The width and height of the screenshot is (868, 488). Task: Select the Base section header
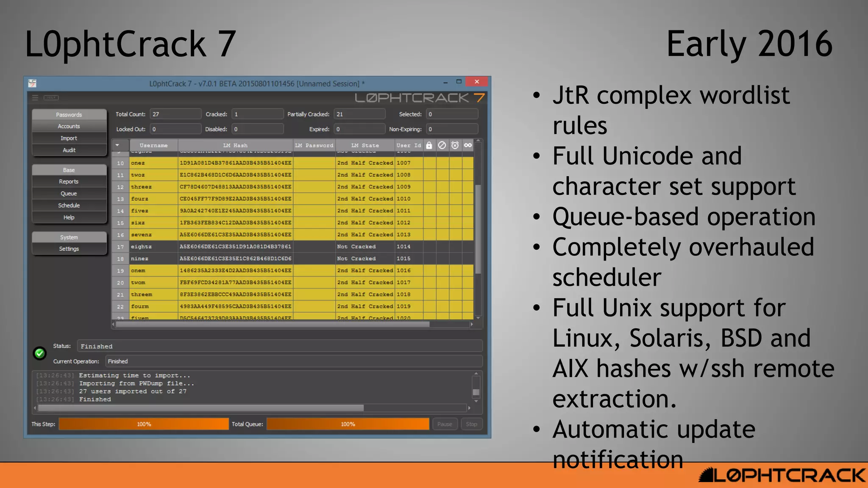point(69,170)
